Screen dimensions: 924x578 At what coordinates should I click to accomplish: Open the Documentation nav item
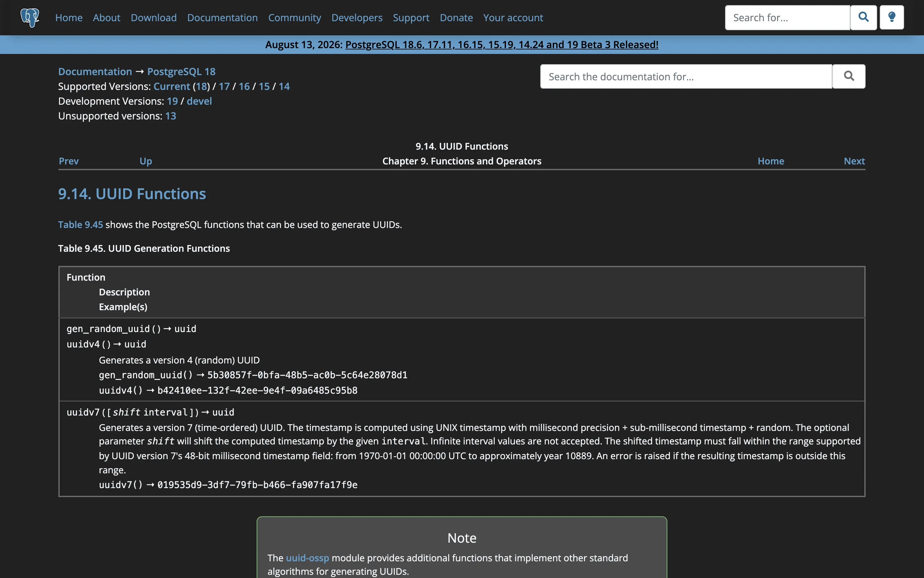click(x=222, y=18)
